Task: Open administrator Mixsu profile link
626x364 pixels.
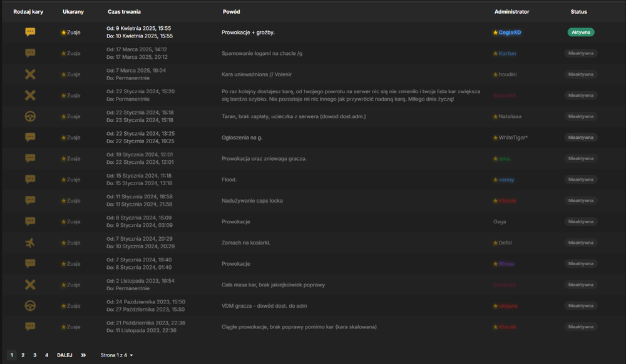Action: click(x=506, y=264)
